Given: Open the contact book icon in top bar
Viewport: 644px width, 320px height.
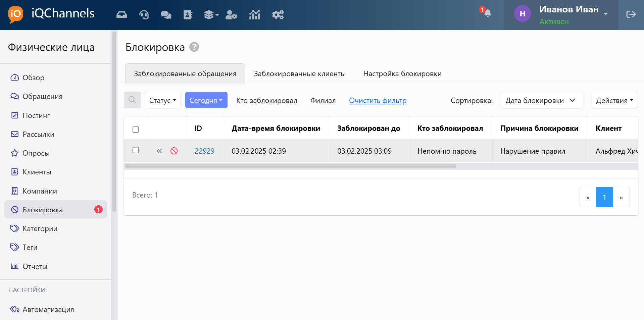Looking at the screenshot, I should pyautogui.click(x=188, y=15).
